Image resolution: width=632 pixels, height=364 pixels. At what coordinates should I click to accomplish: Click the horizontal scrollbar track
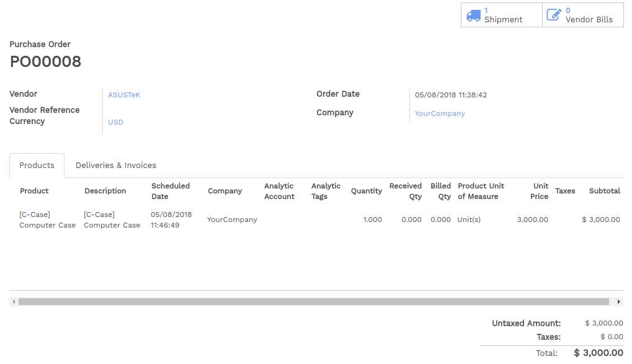pyautogui.click(x=314, y=301)
